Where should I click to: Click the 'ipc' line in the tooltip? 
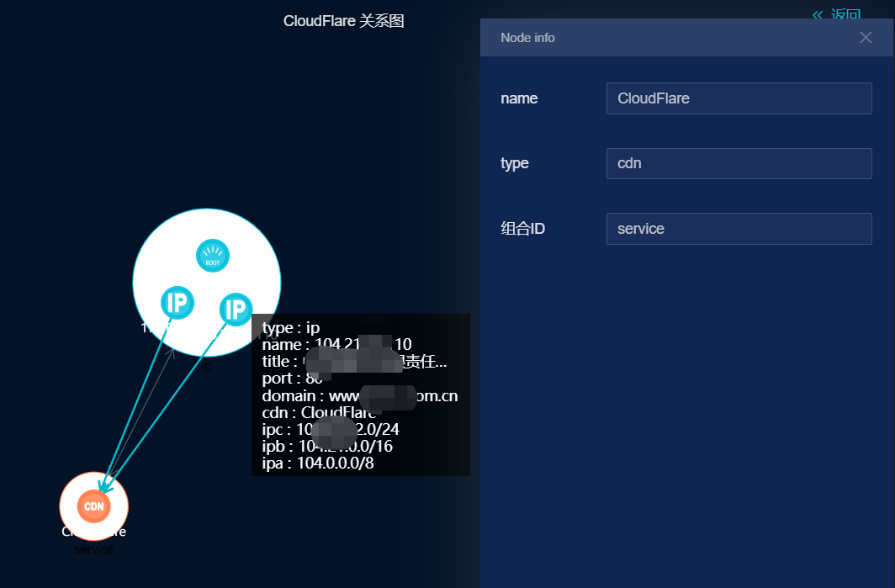coord(331,429)
